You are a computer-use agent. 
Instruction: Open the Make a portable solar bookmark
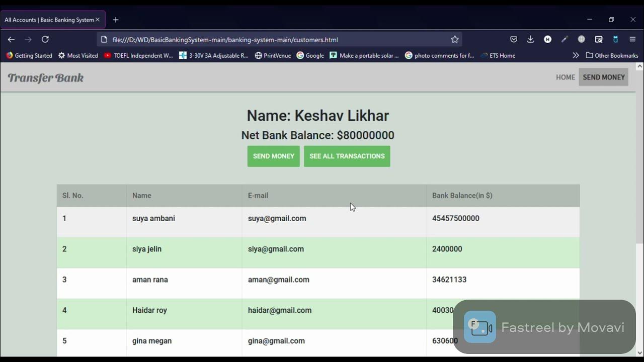pyautogui.click(x=364, y=55)
